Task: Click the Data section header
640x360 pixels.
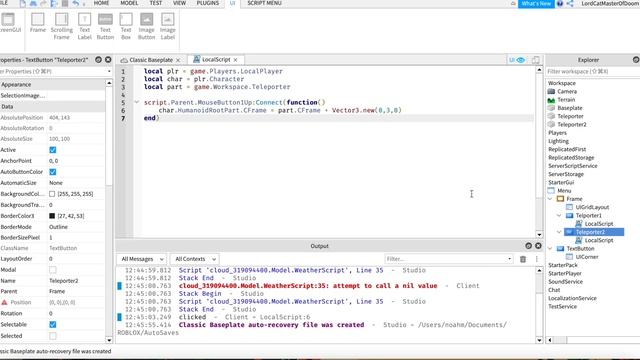Action: [52, 107]
